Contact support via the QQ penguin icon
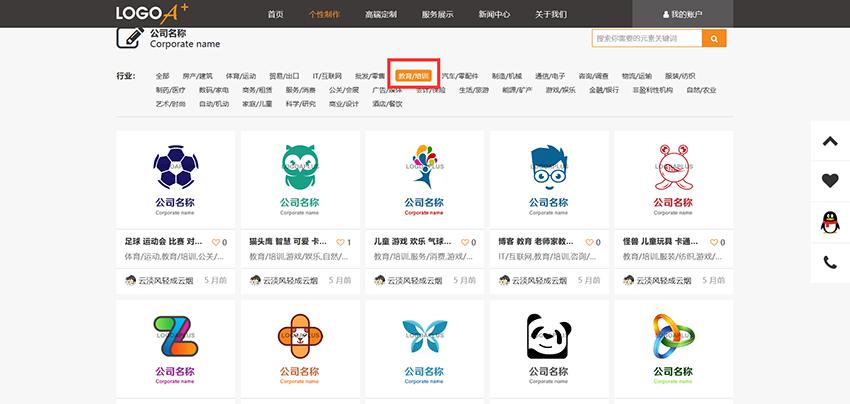The width and height of the screenshot is (850, 404). pyautogui.click(x=830, y=222)
